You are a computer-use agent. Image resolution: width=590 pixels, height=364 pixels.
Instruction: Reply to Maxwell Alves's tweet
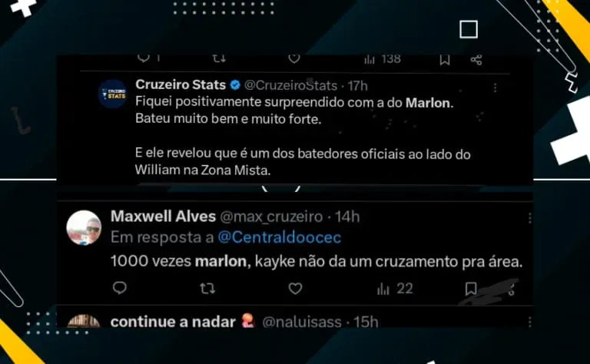coord(120,288)
